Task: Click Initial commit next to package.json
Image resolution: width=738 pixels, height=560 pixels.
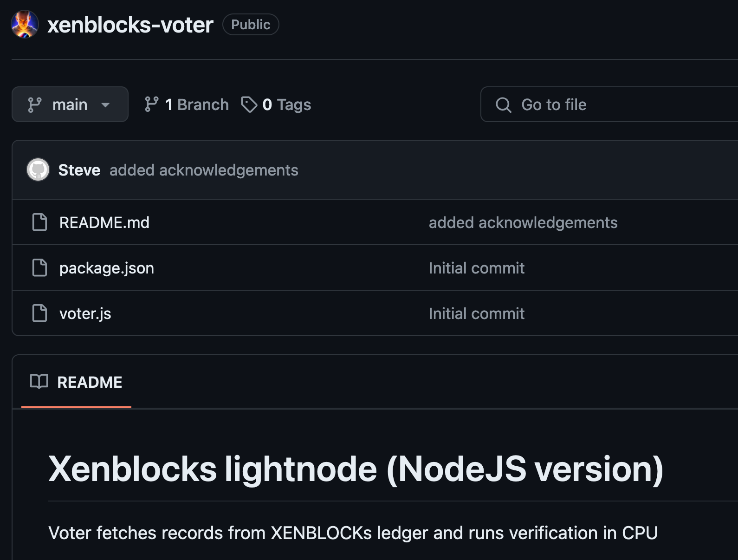Action: (476, 267)
